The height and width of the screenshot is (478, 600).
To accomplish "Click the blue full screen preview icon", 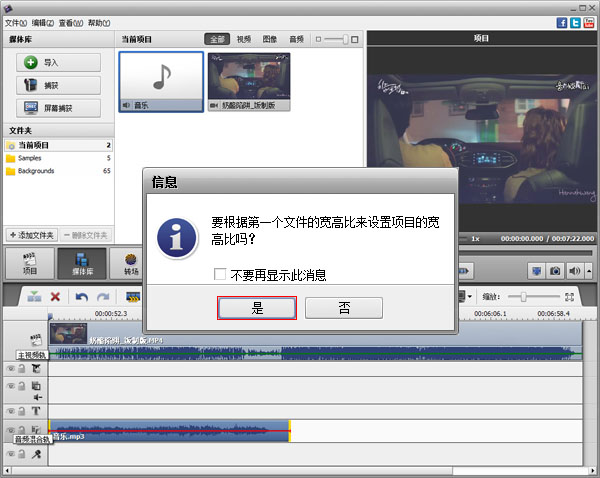I will (536, 271).
